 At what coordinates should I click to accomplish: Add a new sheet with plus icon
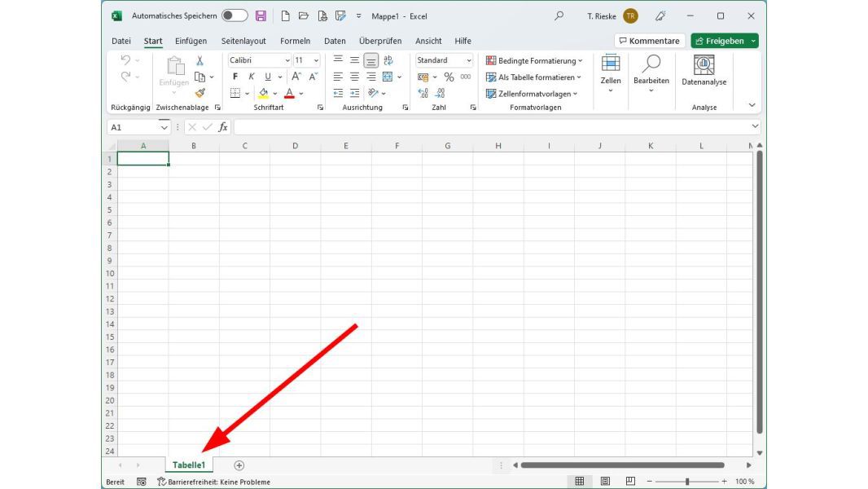coord(239,465)
